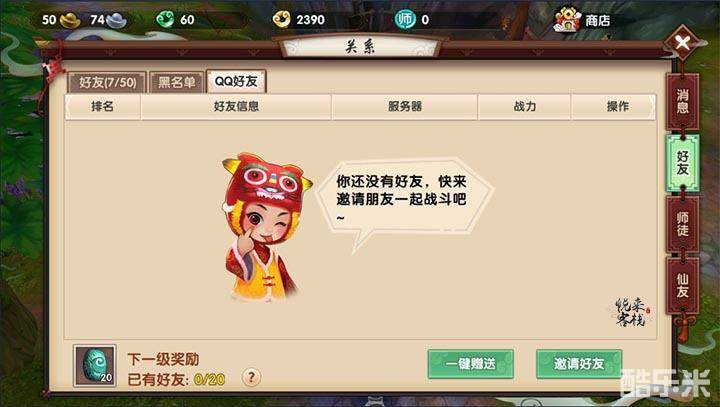The height and width of the screenshot is (407, 720).
Task: Open the 黑名单 blacklist tab
Action: (x=177, y=82)
